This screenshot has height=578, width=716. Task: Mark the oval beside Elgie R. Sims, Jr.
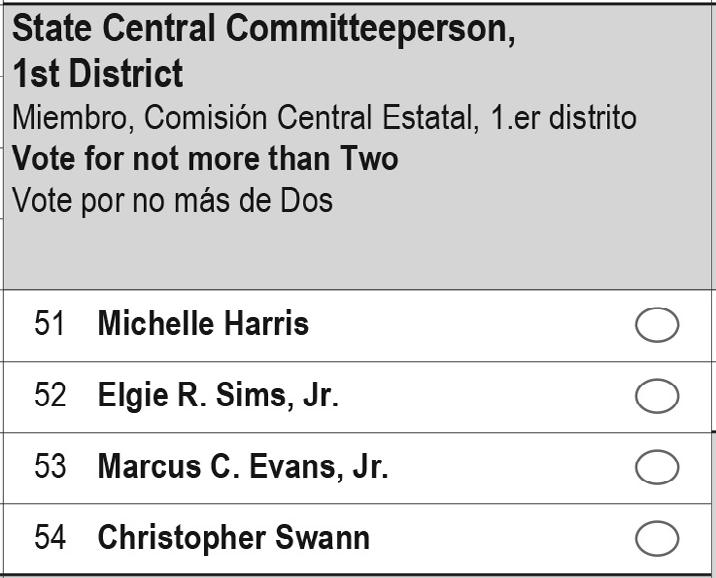pyautogui.click(x=657, y=396)
